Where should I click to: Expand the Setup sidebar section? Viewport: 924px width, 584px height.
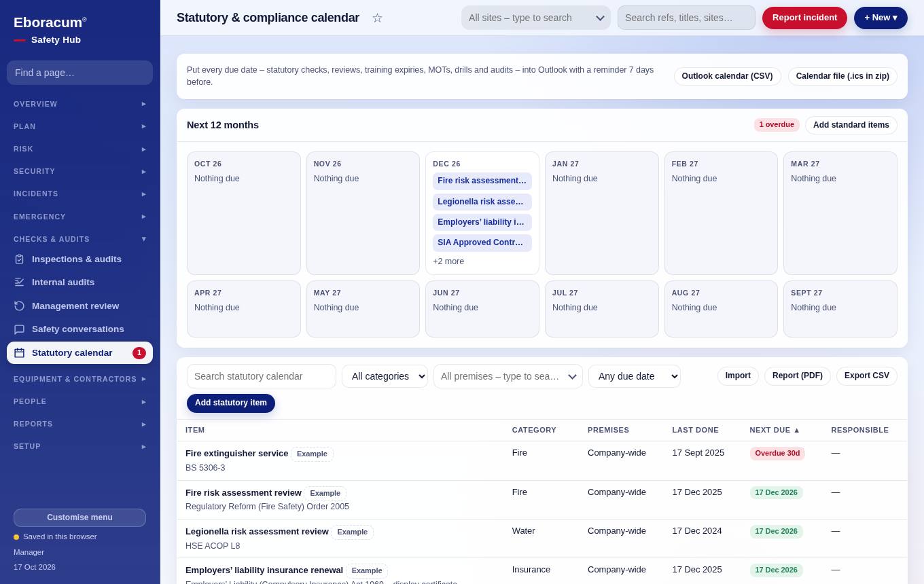79,446
